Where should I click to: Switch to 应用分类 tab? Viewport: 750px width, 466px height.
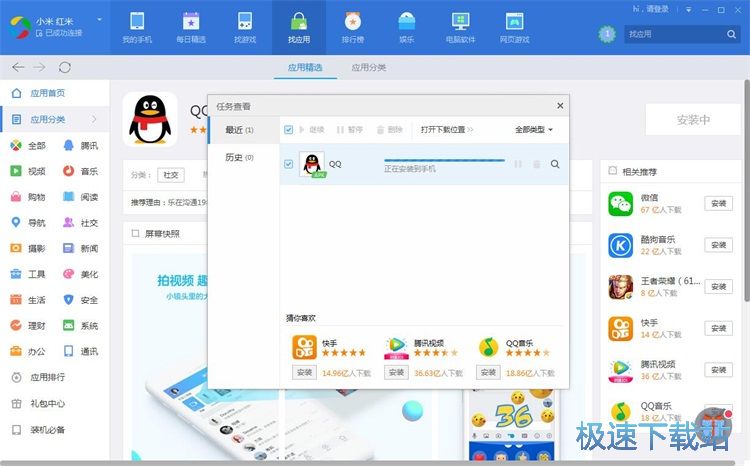369,67
